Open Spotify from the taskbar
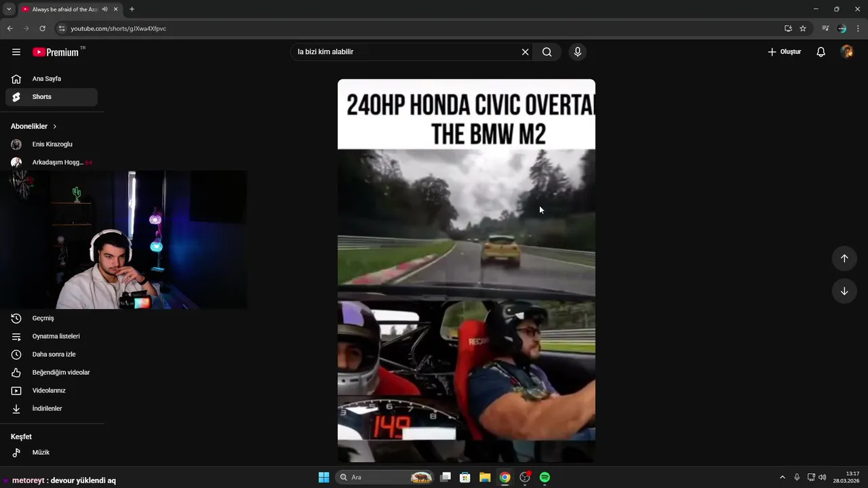Image resolution: width=868 pixels, height=488 pixels. click(545, 477)
